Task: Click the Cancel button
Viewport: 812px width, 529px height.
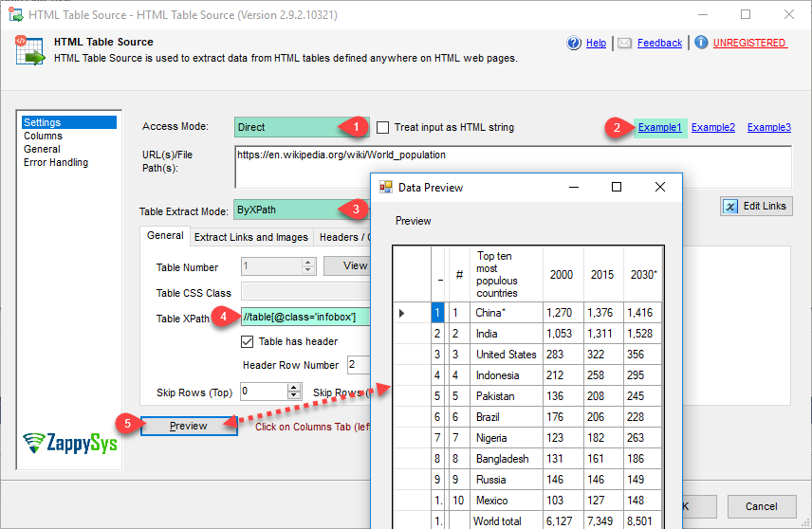Action: [x=761, y=506]
